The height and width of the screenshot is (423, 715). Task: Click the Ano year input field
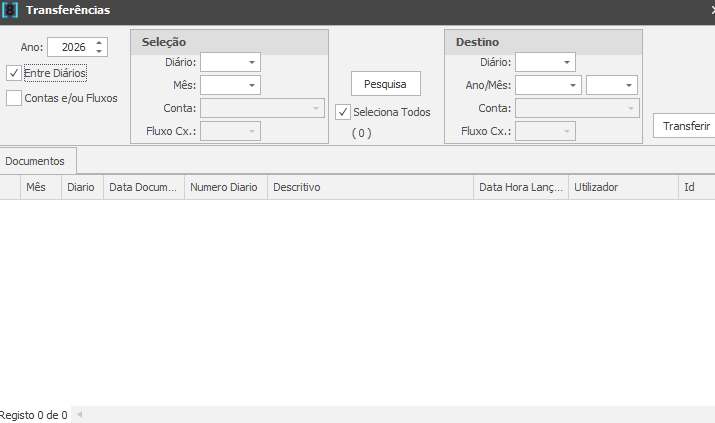pos(74,47)
